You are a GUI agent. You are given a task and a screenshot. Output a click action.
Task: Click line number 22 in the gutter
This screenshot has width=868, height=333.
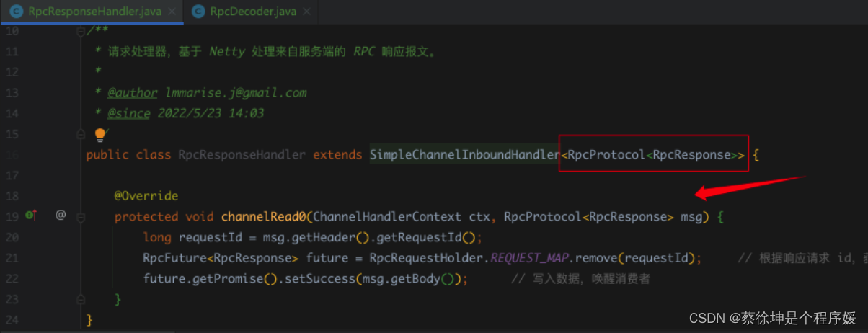point(11,278)
